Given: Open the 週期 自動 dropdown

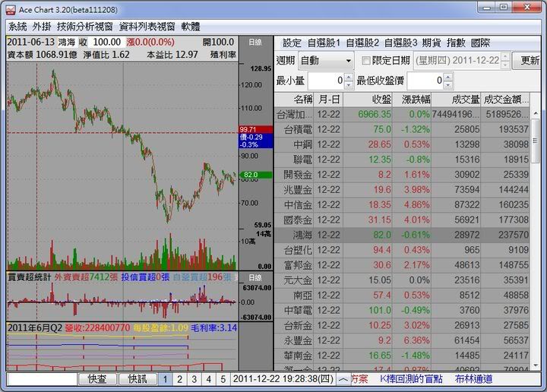Looking at the screenshot, I should [x=326, y=61].
